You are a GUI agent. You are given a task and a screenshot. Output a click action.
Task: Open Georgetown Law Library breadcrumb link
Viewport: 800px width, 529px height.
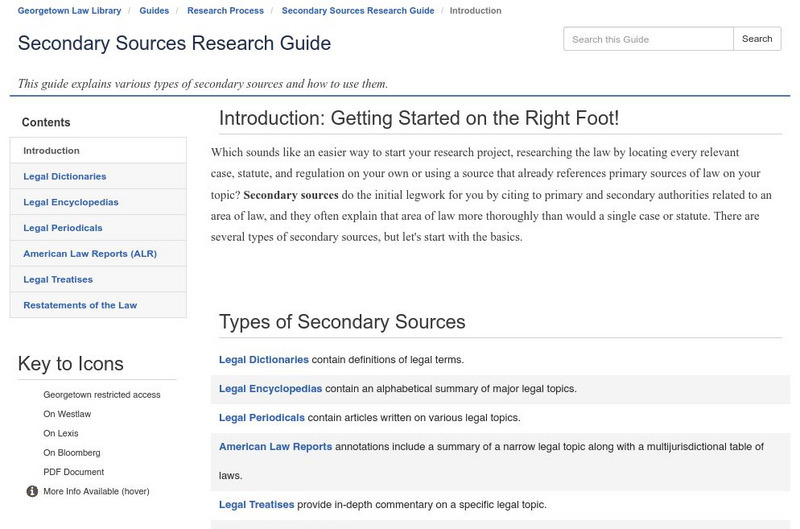(x=69, y=11)
